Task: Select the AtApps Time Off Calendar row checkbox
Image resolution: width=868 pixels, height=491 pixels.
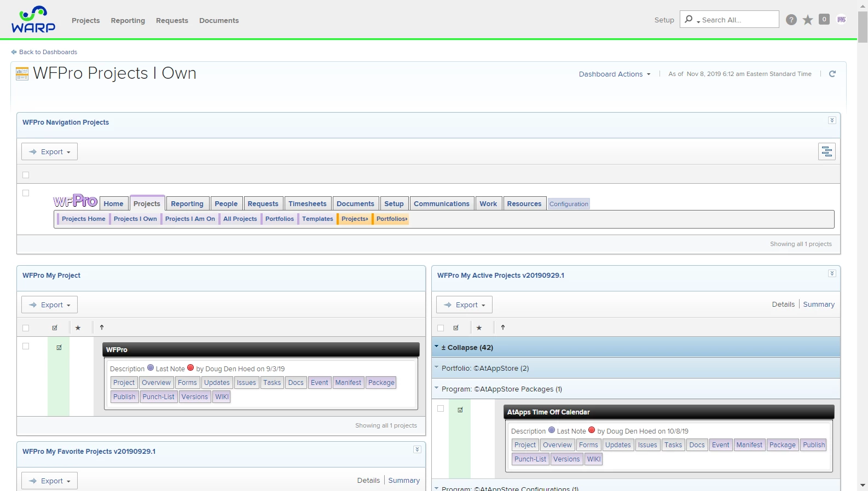Action: coord(441,408)
